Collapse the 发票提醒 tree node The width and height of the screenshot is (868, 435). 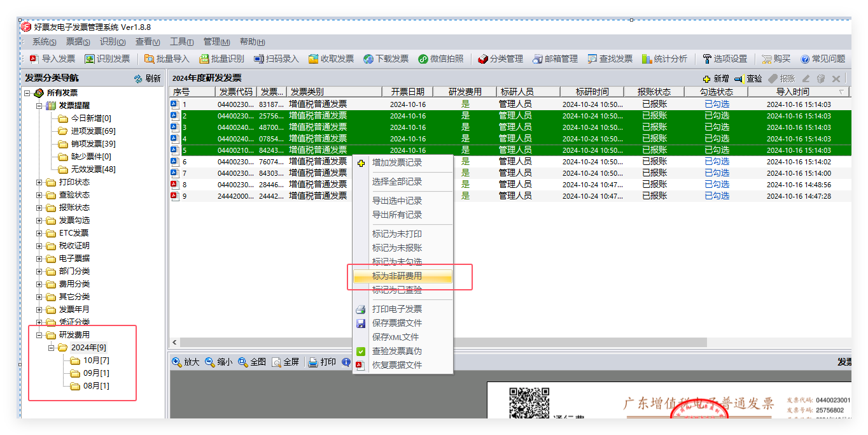coord(39,106)
